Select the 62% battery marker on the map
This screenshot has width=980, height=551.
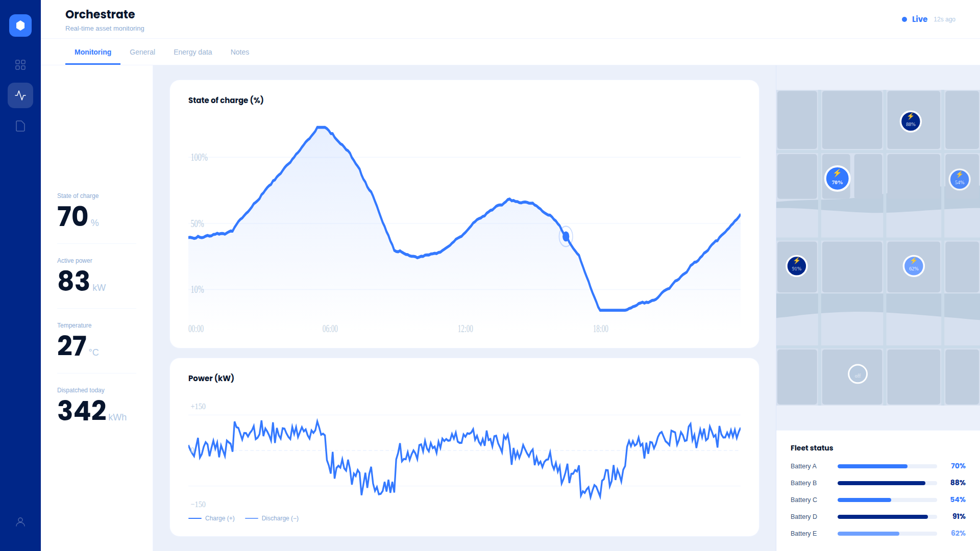click(913, 266)
